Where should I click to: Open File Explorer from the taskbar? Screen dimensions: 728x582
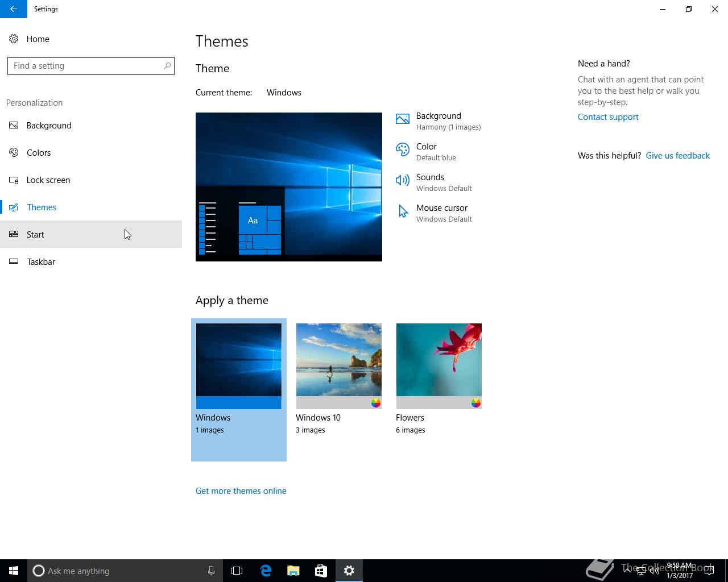pos(293,571)
